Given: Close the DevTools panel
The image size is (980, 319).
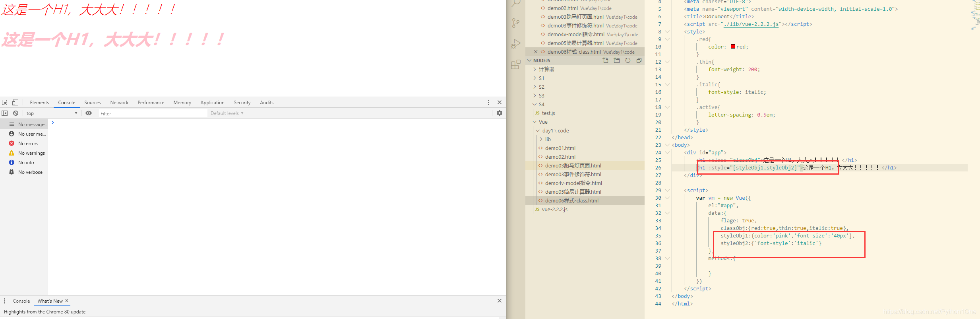Looking at the screenshot, I should click(x=500, y=102).
